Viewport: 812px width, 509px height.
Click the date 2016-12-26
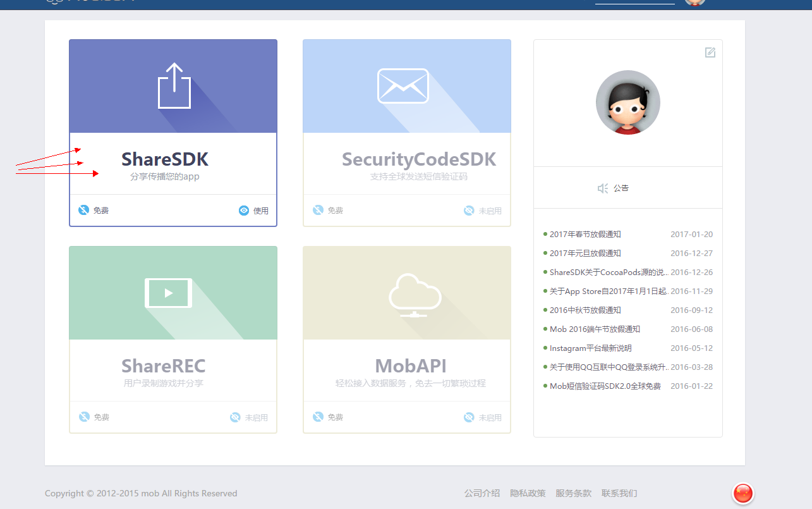pos(691,273)
